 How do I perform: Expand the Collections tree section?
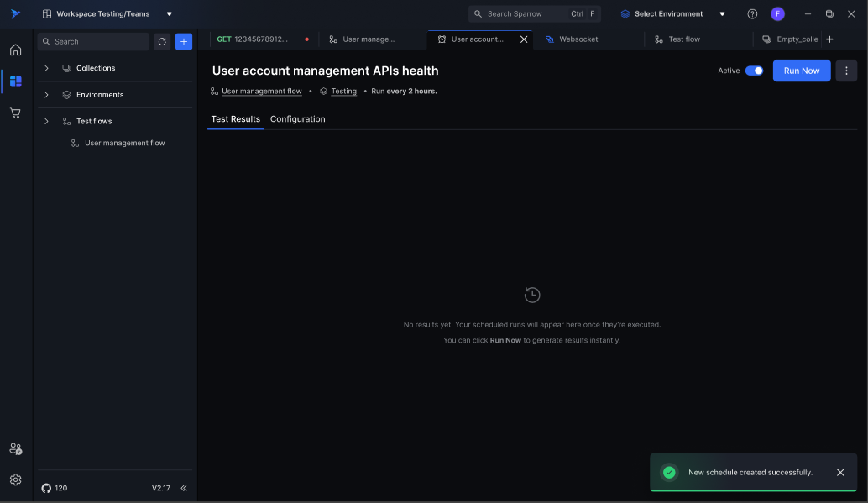[x=46, y=68]
